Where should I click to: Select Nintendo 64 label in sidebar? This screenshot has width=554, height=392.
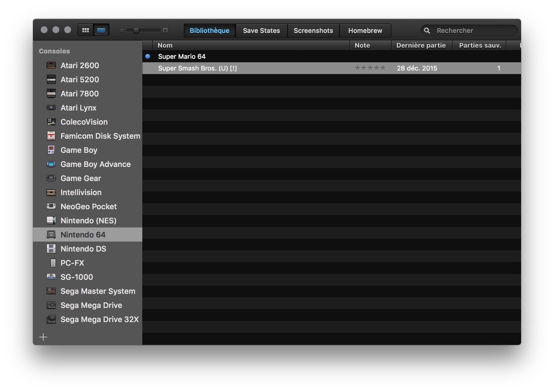click(83, 234)
